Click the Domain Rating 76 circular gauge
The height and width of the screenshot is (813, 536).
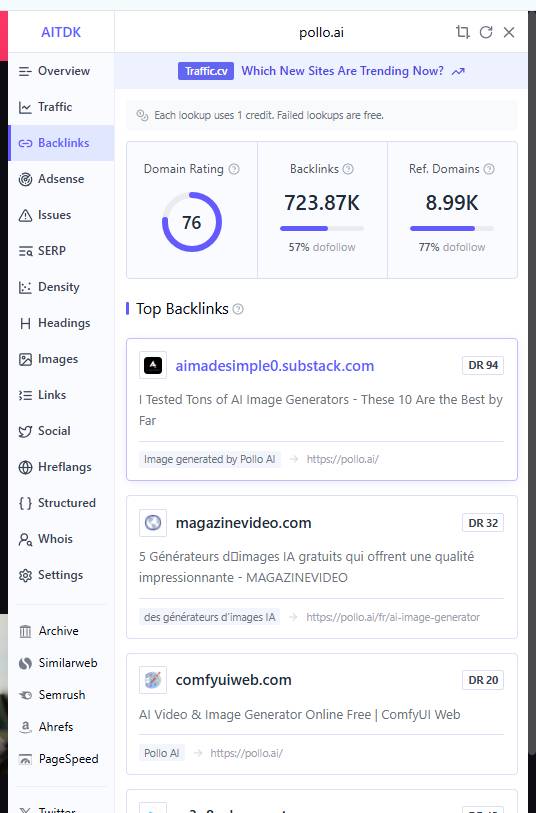coord(192,222)
